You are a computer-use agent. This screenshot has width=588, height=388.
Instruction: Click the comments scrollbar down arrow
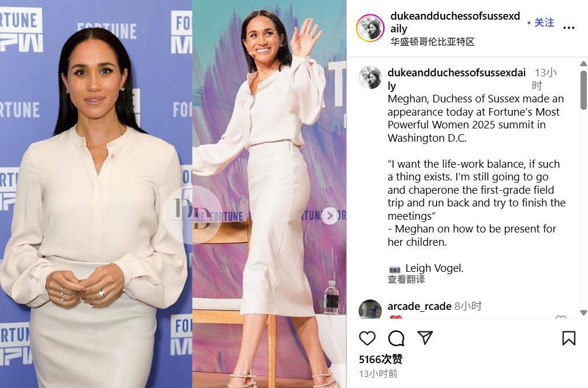[583, 313]
